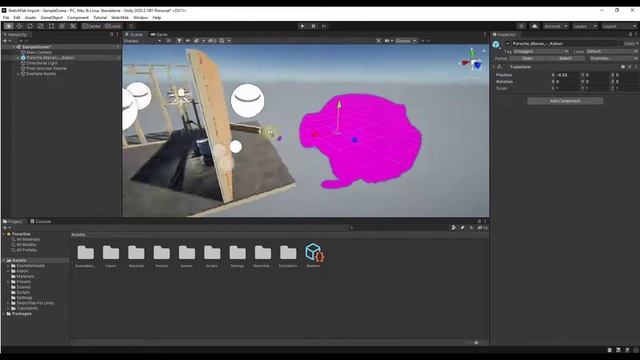Open the custom editor tools icon

73,26
